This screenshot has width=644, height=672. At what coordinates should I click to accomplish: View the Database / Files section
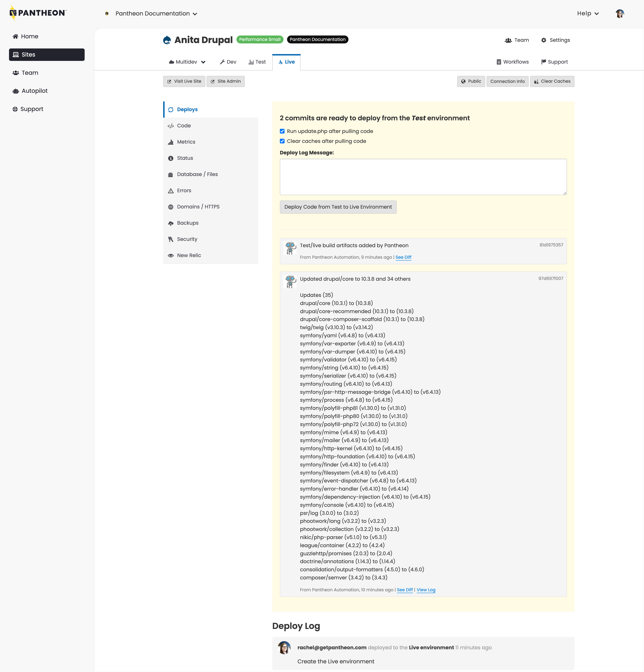(197, 174)
